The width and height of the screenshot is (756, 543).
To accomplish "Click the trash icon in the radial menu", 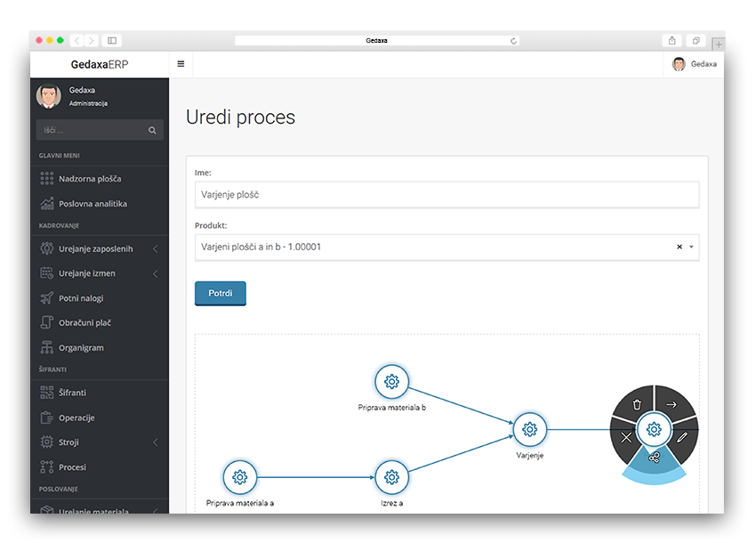I will [x=636, y=405].
